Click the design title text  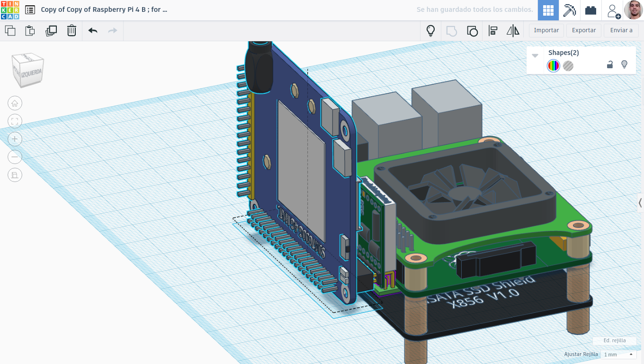pos(104,9)
